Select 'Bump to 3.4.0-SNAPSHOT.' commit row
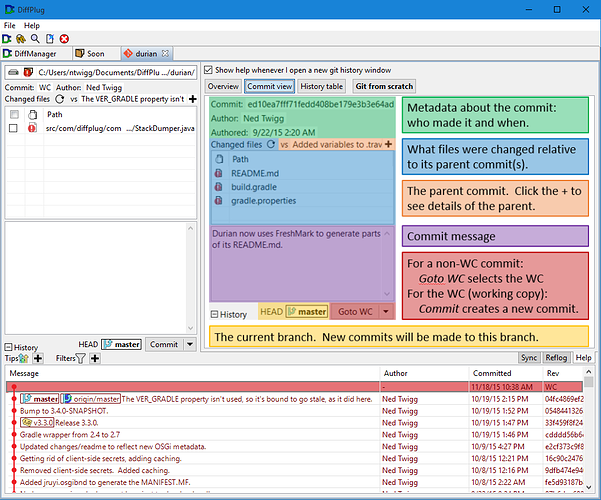Screen dimensions: 601x500 [294, 411]
